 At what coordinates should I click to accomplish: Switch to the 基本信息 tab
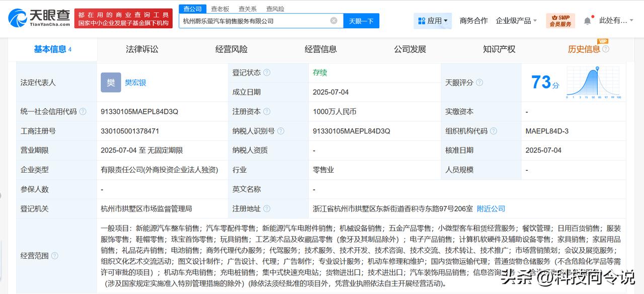pos(52,49)
